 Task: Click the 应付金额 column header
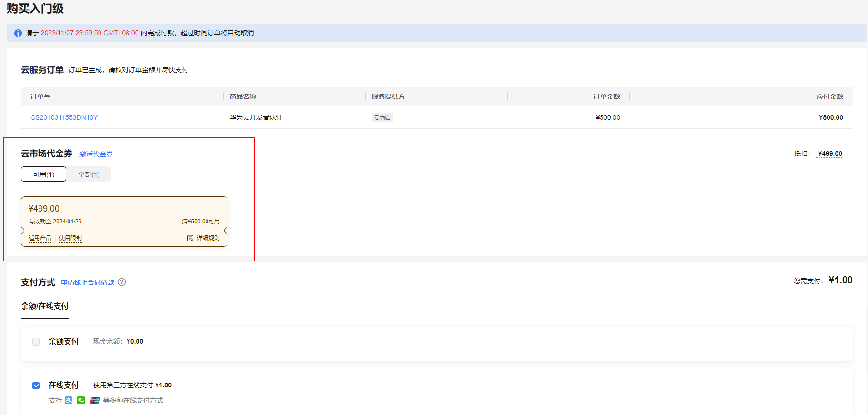click(830, 97)
